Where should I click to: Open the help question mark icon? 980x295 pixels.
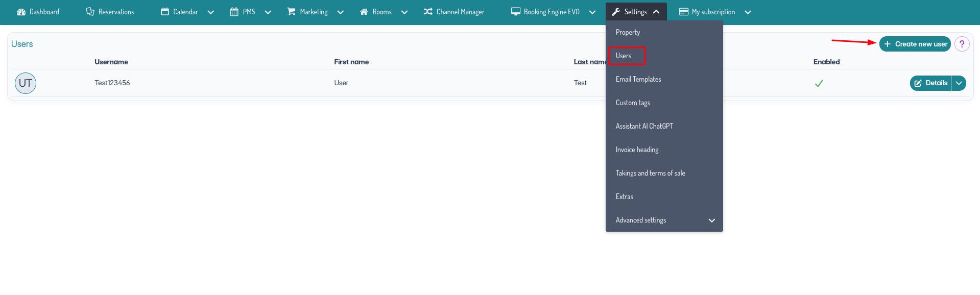coord(962,44)
